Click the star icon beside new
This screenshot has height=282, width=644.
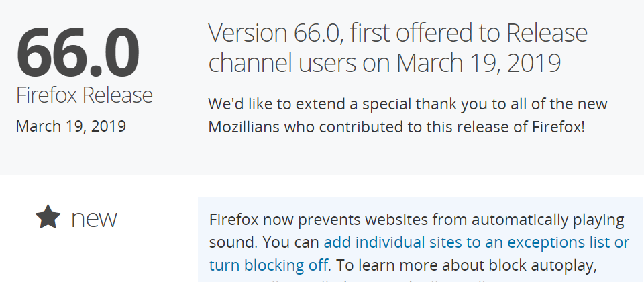click(x=48, y=217)
